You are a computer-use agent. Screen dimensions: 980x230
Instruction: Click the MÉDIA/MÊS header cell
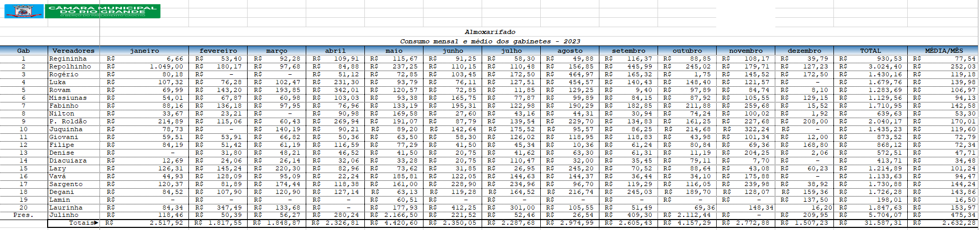tap(943, 51)
